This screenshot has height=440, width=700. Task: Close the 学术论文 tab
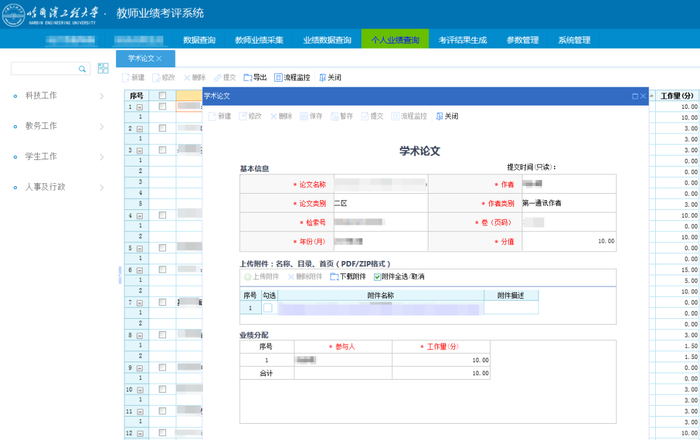(158, 59)
